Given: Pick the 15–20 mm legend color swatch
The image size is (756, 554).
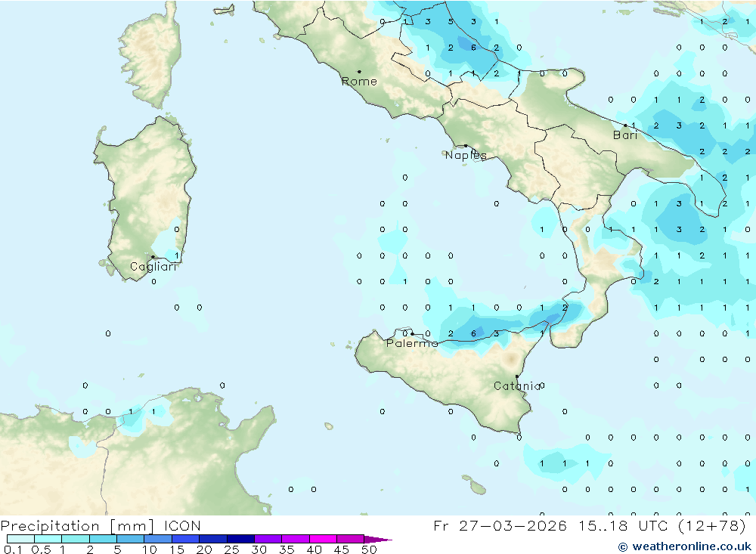Looking at the screenshot, I should click(x=186, y=539).
